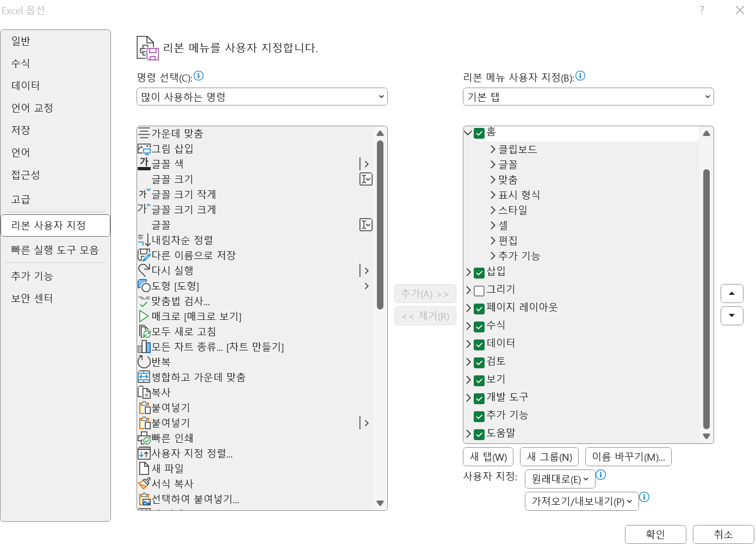Click the move down arrow button

point(732,316)
